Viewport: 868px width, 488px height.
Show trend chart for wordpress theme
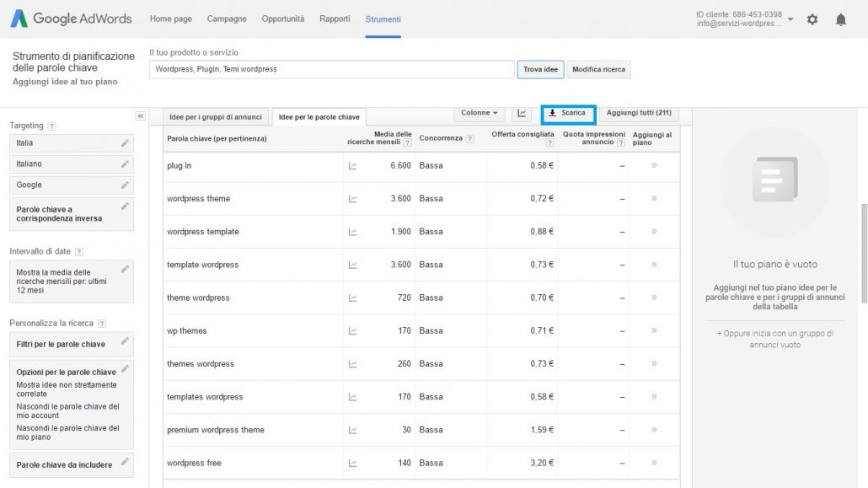tap(352, 199)
